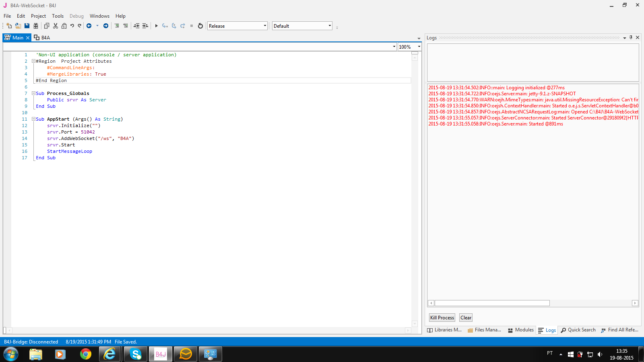Open Skype from the taskbar
Image resolution: width=644 pixels, height=362 pixels.
(136, 354)
